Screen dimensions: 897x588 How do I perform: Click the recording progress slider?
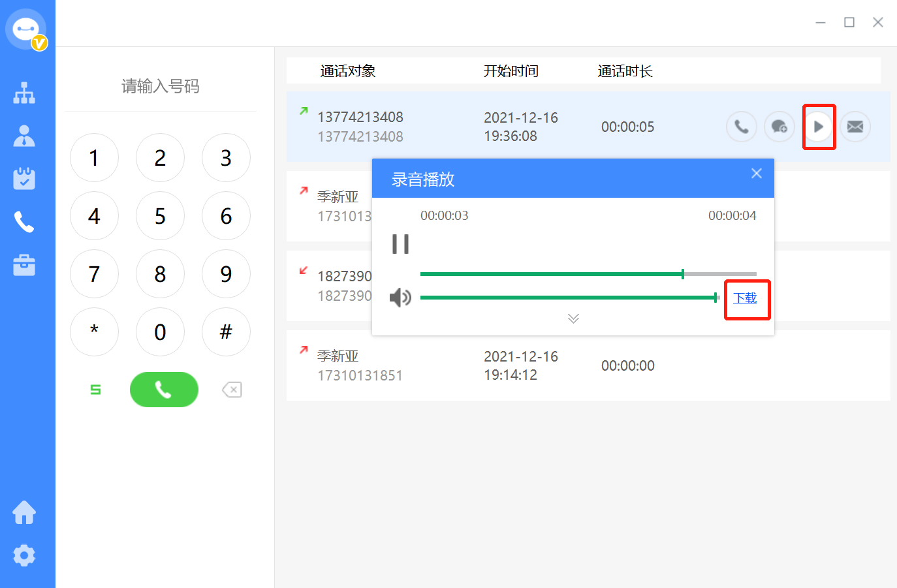point(588,274)
